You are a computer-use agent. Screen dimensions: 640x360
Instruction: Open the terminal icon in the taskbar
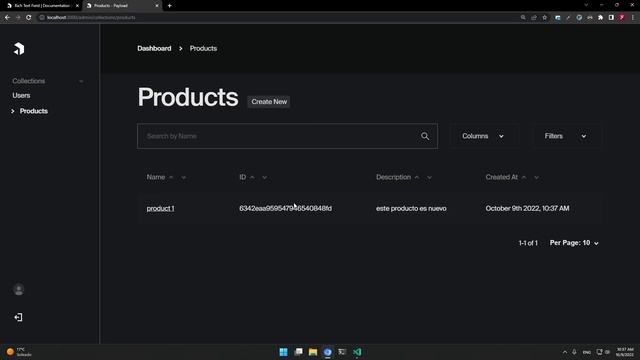click(x=342, y=352)
